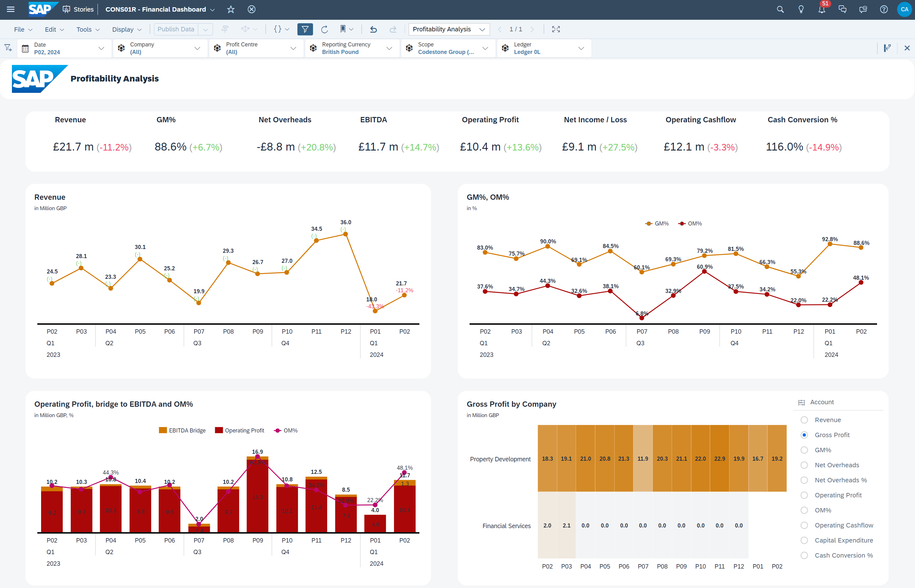The image size is (915, 588).
Task: Go to Stories section
Action: coord(78,9)
